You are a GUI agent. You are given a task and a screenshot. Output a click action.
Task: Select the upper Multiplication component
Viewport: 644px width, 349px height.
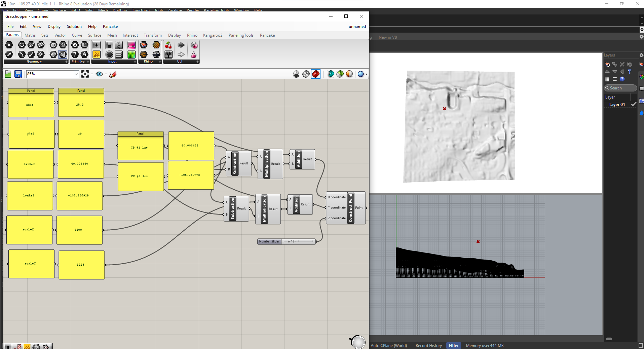coord(267,164)
